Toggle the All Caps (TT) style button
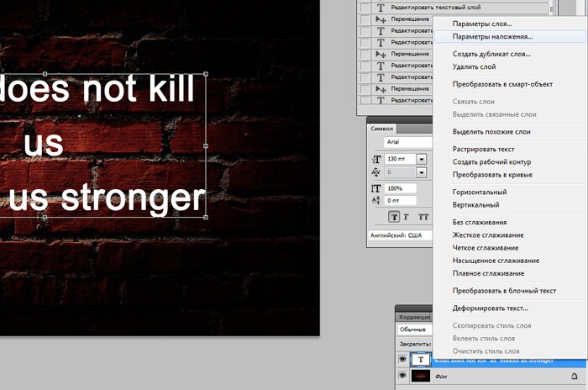The height and width of the screenshot is (390, 588). coord(423,217)
